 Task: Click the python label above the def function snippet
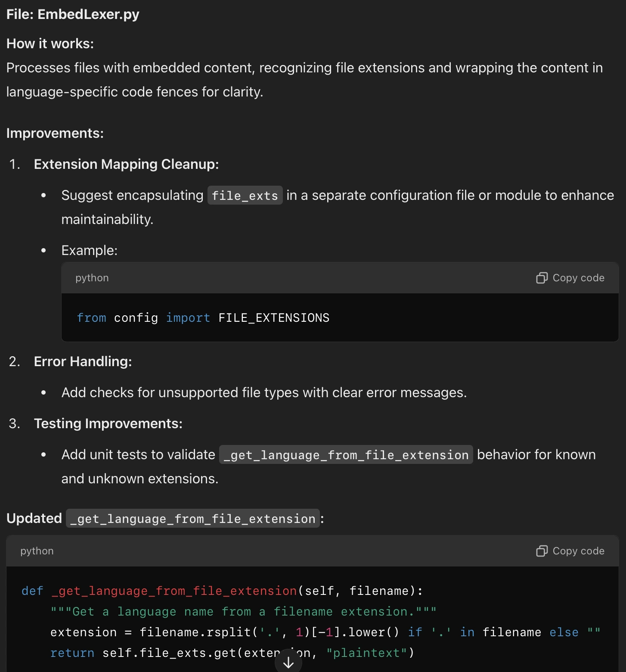[37, 551]
